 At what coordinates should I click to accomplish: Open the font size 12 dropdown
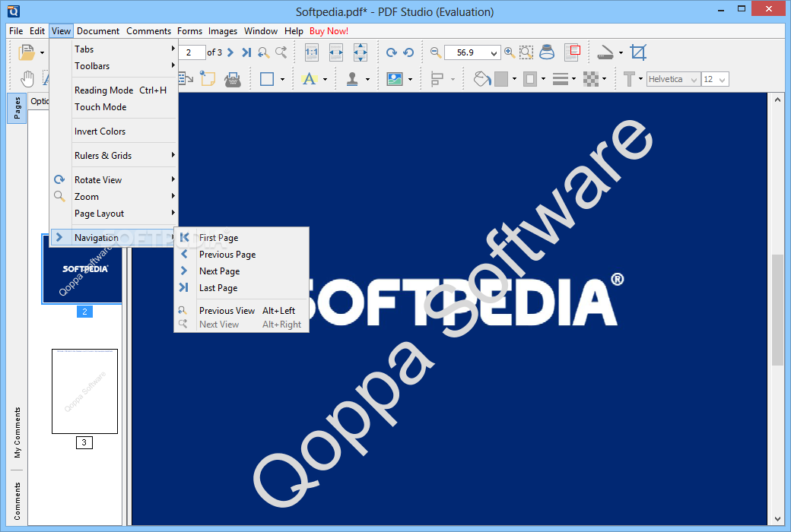(x=723, y=80)
